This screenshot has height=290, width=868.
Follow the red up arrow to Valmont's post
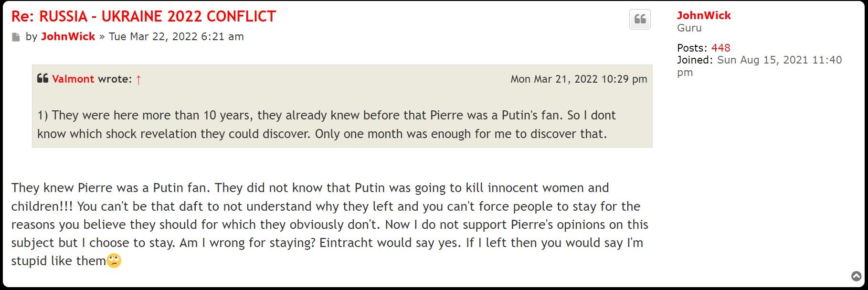coord(138,79)
